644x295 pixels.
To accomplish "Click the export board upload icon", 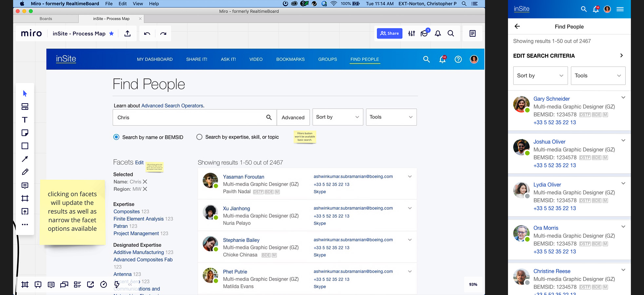I will pos(127,33).
